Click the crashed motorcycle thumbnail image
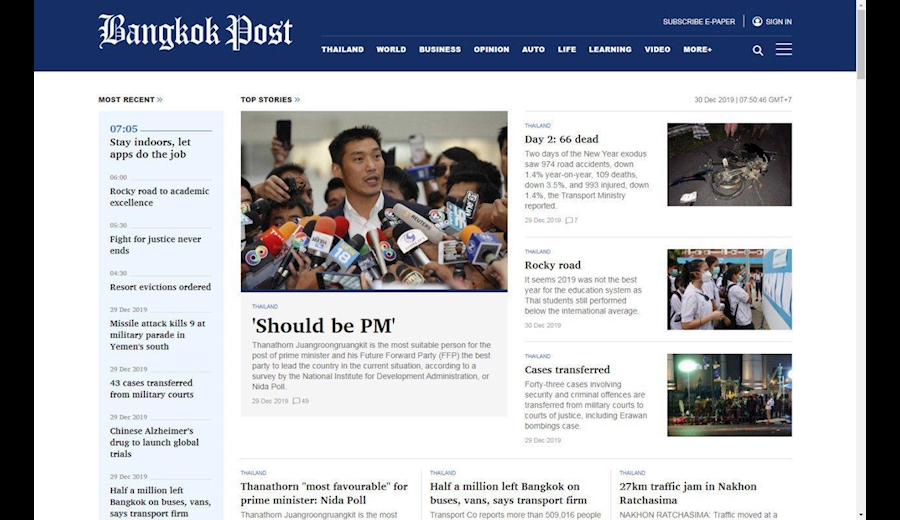 pos(729,164)
